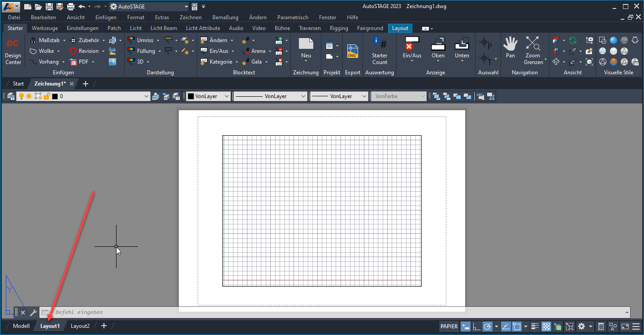This screenshot has height=335, width=644.
Task: Expand the Maßstab dropdown arrow
Action: pos(64,40)
